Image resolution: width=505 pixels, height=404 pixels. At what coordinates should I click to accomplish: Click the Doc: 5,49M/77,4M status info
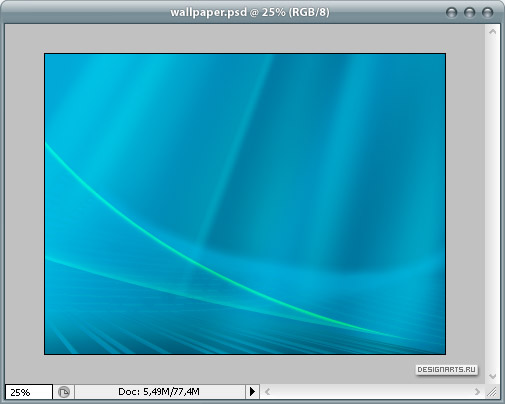[x=159, y=392]
